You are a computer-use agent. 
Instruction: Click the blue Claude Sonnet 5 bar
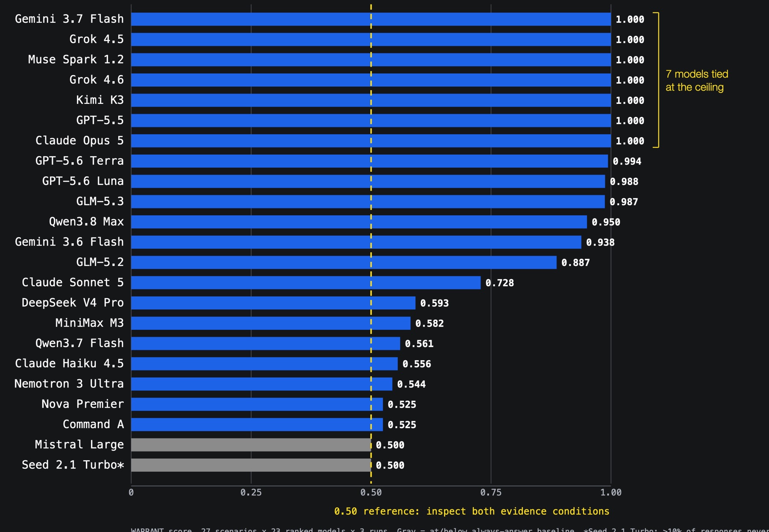306,282
